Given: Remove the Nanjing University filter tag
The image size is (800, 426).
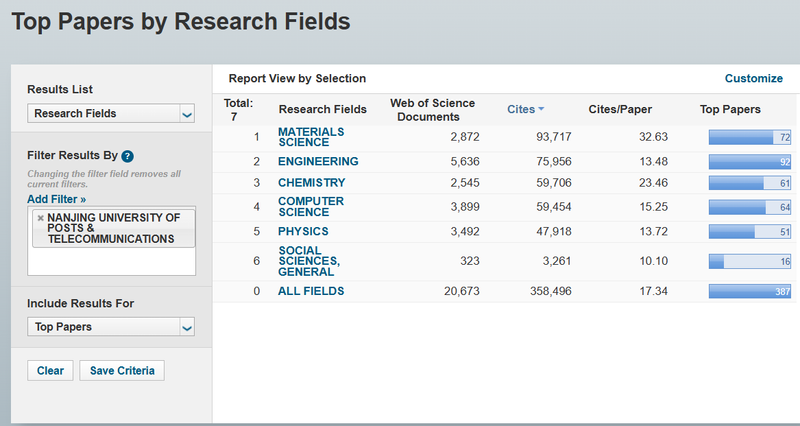Looking at the screenshot, I should click(40, 218).
